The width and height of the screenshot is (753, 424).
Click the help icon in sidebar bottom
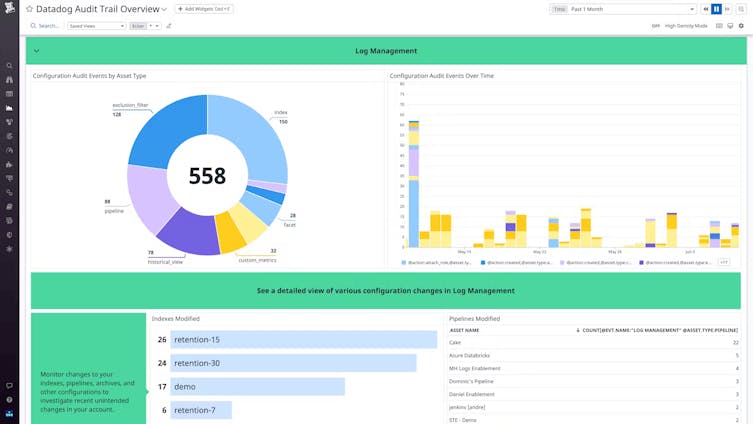pyautogui.click(x=9, y=399)
